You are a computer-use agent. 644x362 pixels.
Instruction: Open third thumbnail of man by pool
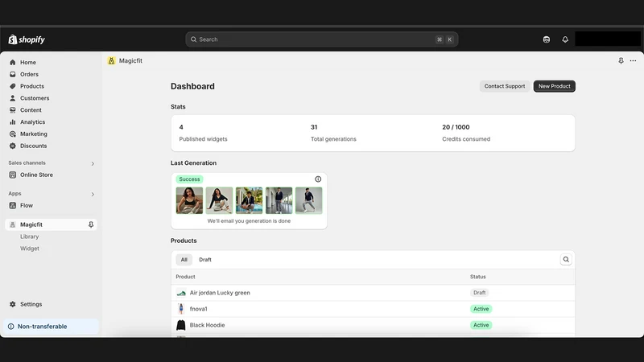[x=249, y=200]
